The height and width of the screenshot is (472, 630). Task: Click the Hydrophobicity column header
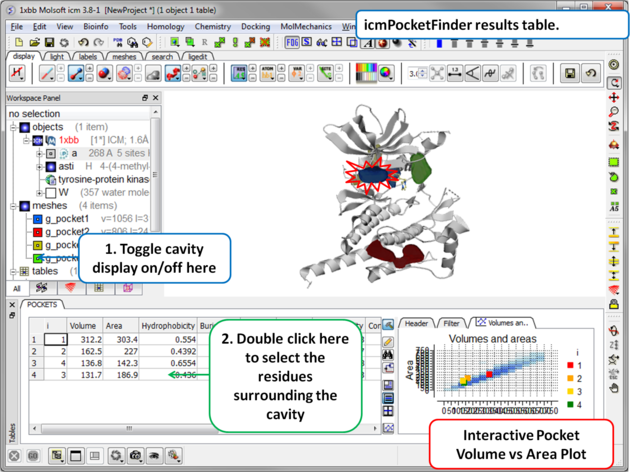[167, 325]
